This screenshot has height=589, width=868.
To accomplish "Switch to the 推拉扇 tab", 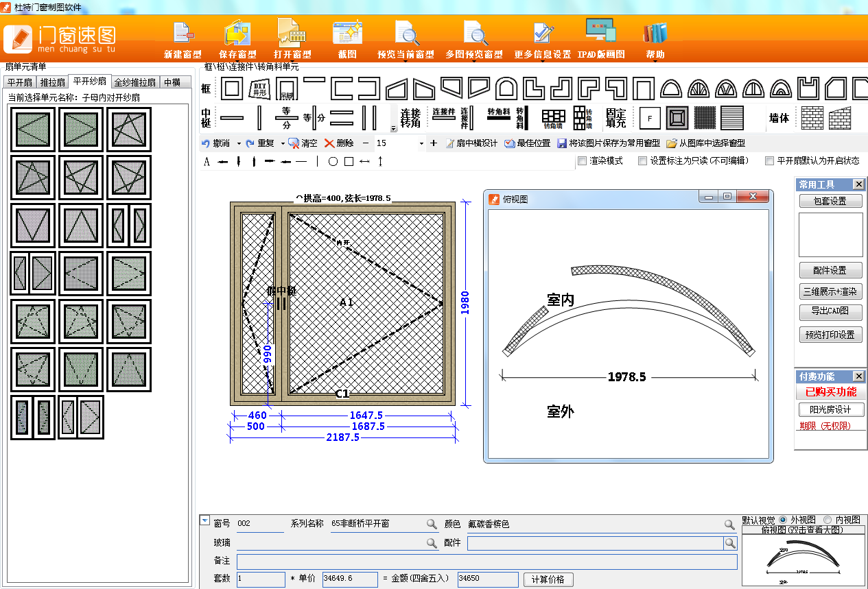I will point(52,82).
